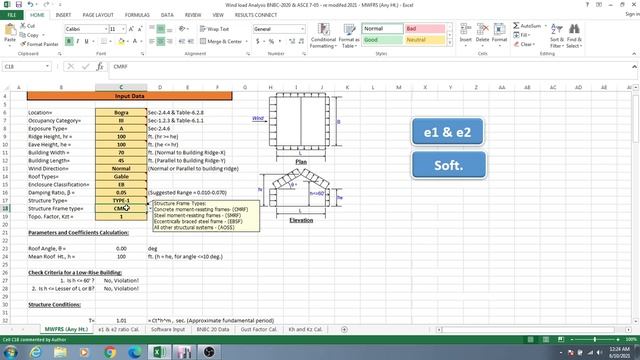Apply the Neutral cell style
This screenshot has width=640, height=360.
tap(424, 40)
